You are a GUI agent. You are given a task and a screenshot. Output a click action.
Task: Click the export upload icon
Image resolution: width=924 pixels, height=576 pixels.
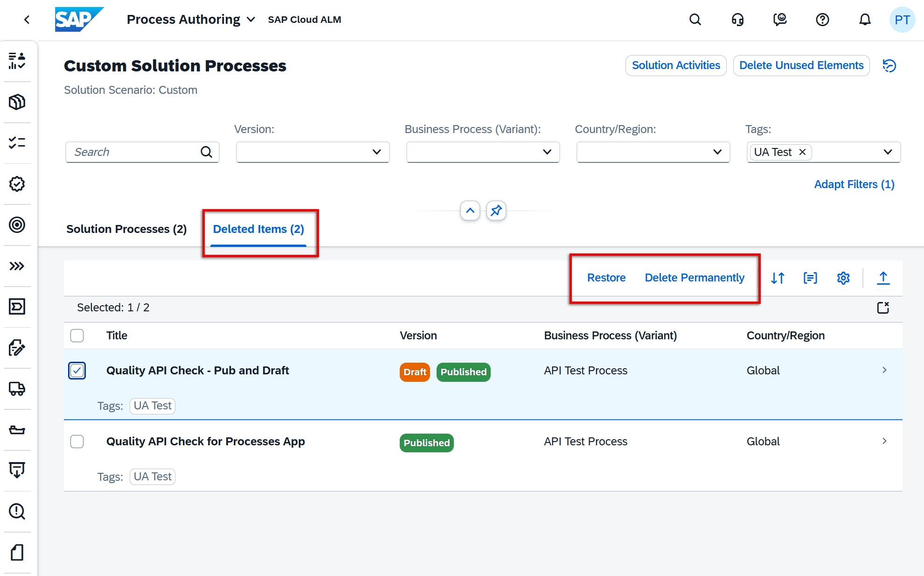883,278
